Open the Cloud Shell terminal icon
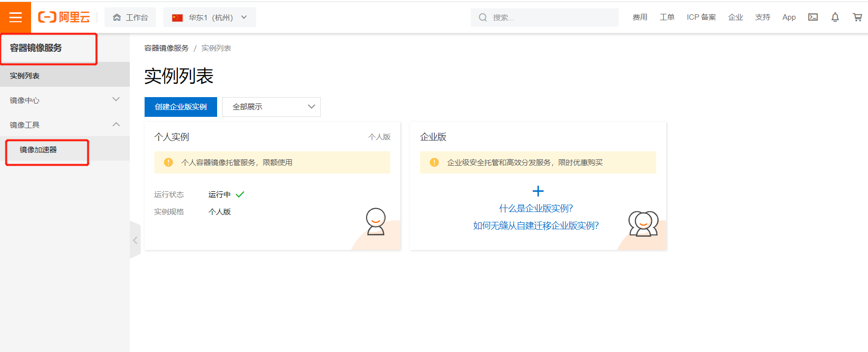 tap(813, 17)
